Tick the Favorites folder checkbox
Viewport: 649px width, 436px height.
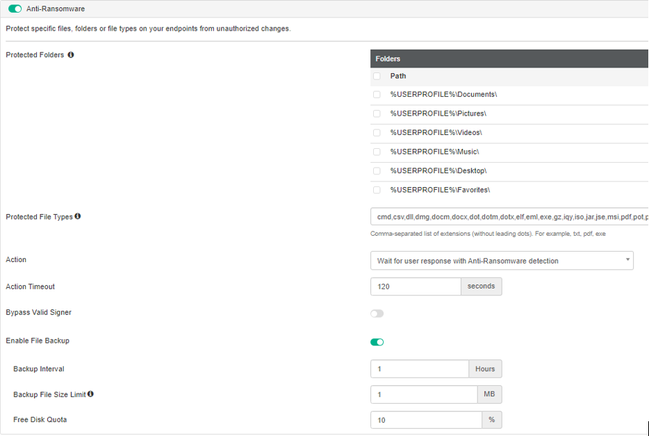click(376, 189)
